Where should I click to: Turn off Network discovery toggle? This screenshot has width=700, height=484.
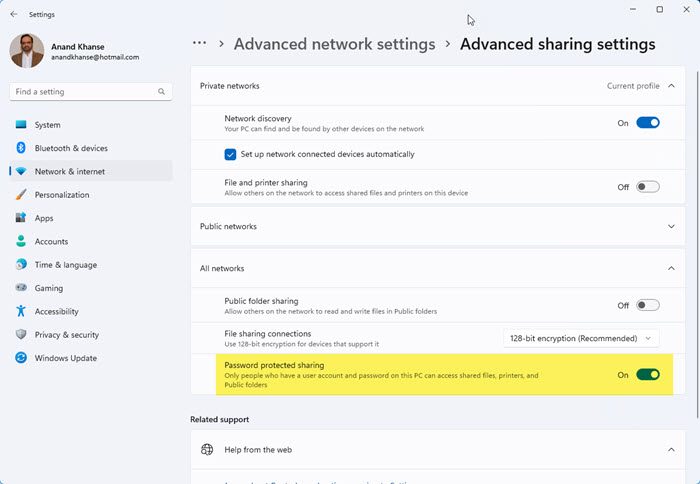(648, 123)
